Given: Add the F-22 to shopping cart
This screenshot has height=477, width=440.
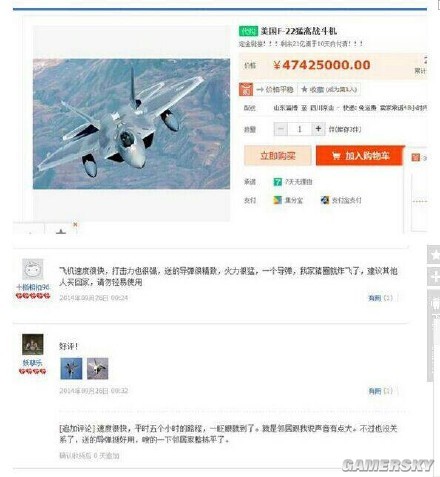Looking at the screenshot, I should point(360,156).
